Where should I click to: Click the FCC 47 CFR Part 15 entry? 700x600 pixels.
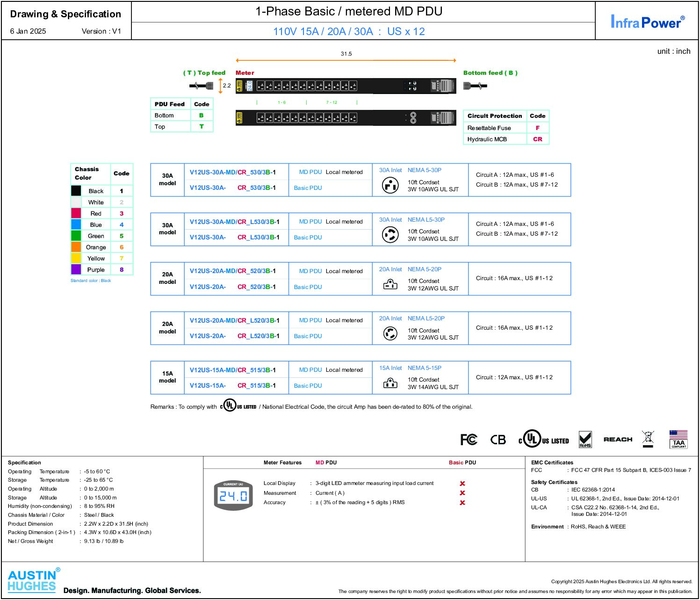tap(631, 470)
